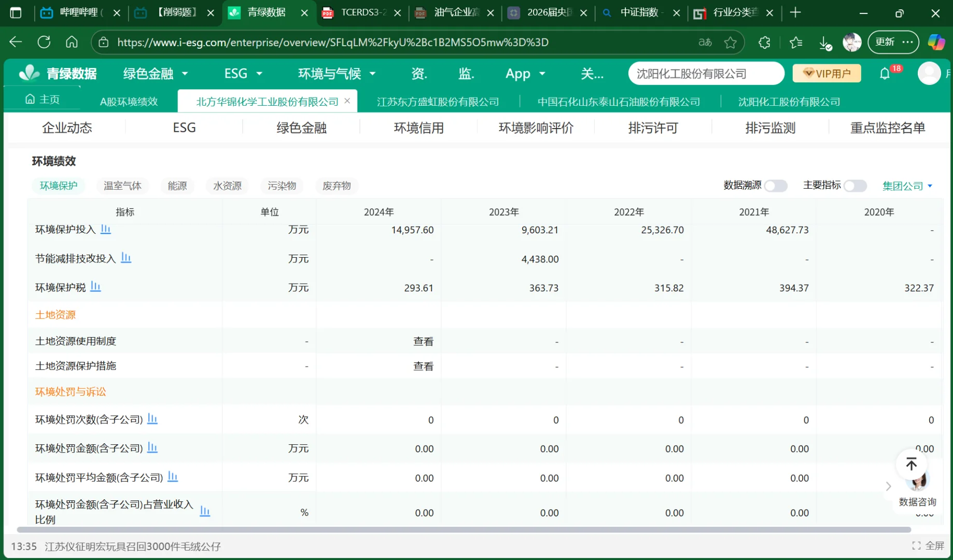Viewport: 953px width, 560px height.
Task: Select the 污染物 category chip
Action: tap(282, 186)
